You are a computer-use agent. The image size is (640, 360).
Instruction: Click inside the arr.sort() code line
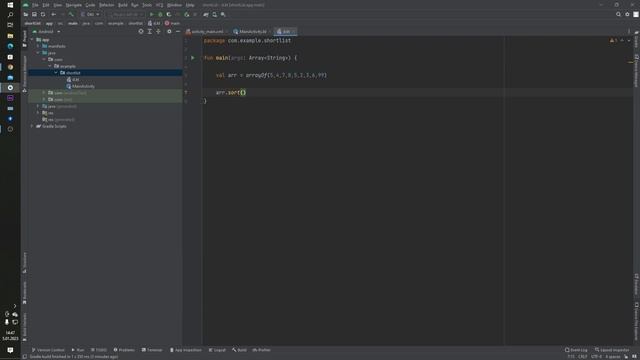[x=231, y=93]
